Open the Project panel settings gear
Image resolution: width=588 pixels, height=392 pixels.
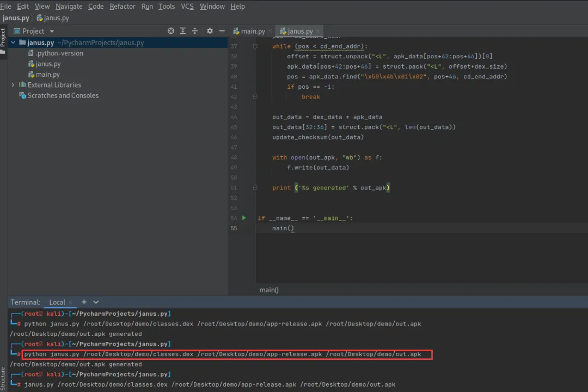point(210,31)
